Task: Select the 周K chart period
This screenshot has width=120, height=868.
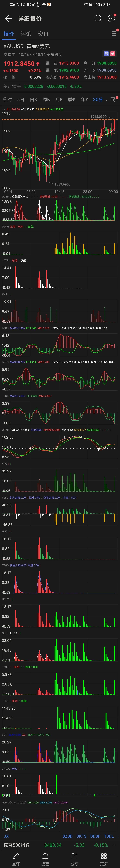Action: click(46, 99)
